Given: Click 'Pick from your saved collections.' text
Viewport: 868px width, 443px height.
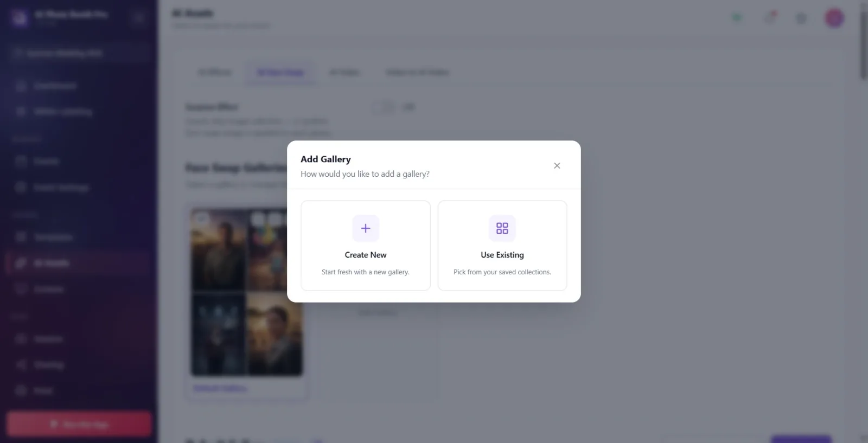Looking at the screenshot, I should pos(502,272).
